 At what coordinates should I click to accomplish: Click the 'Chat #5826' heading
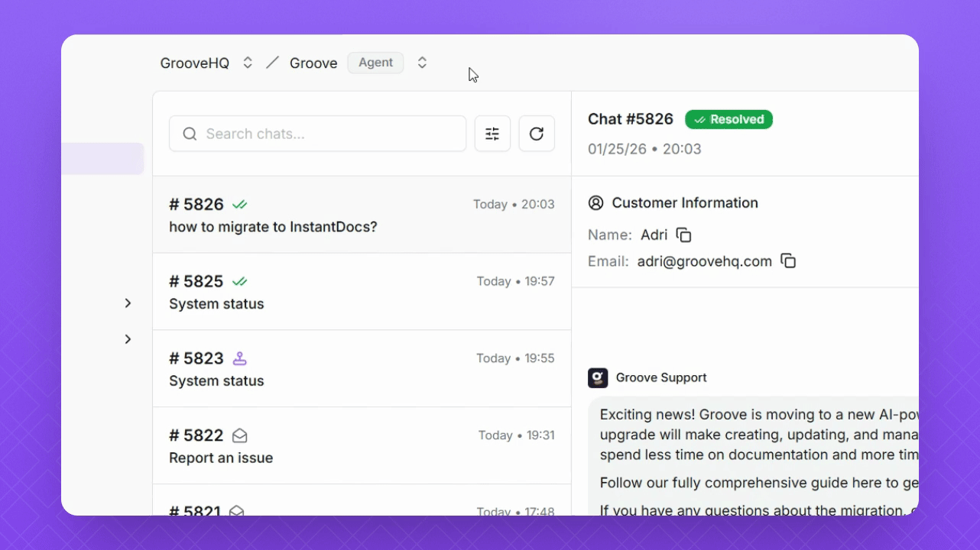(x=631, y=119)
